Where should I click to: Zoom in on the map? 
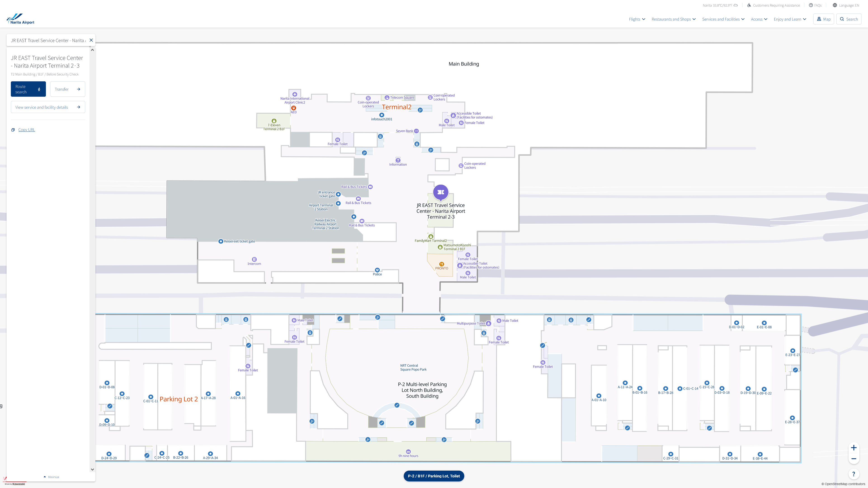tap(854, 448)
